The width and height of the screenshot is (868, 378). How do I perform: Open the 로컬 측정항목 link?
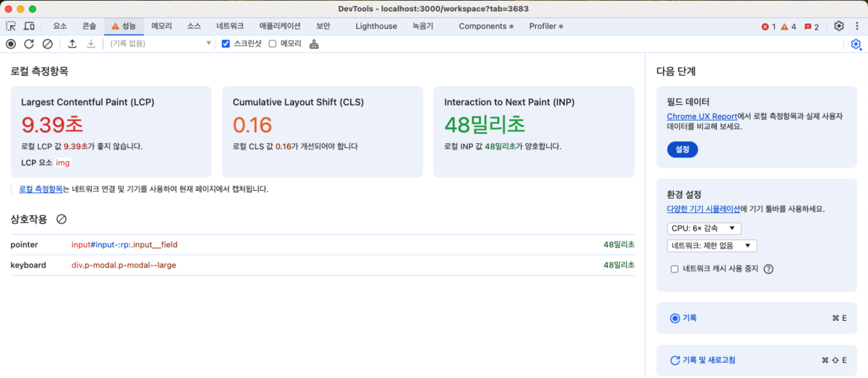[41, 189]
